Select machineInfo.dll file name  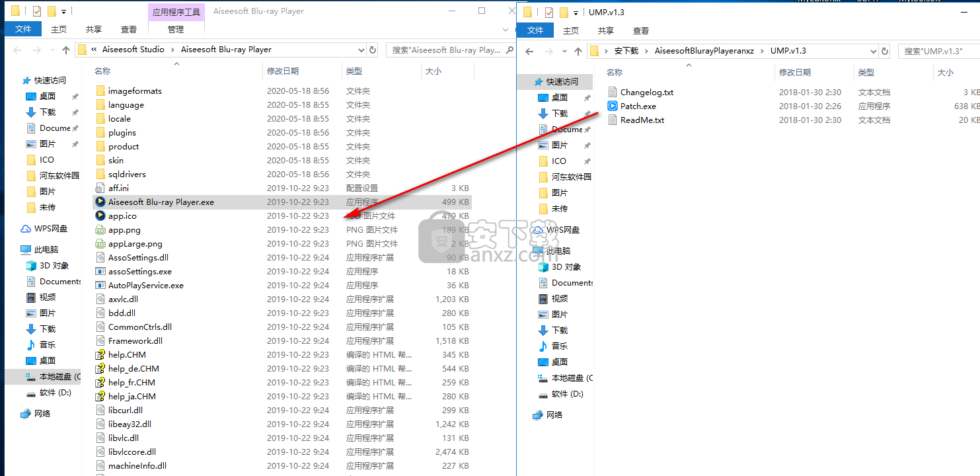[x=137, y=466]
